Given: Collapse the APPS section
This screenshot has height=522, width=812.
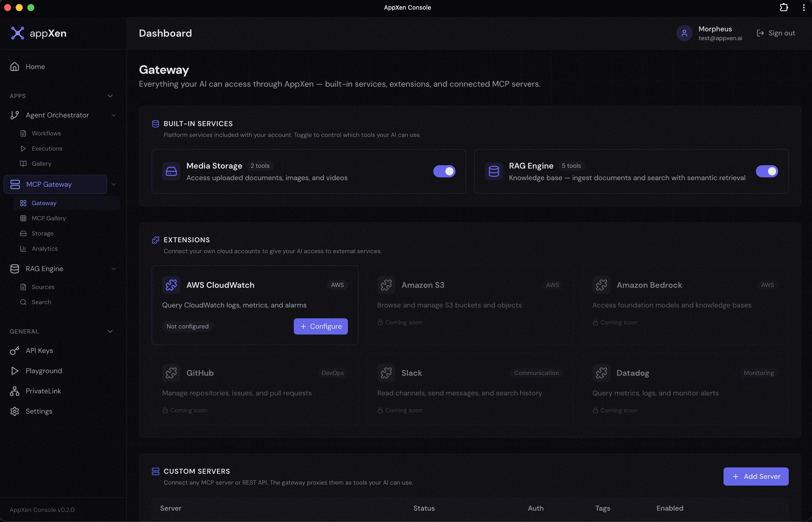Looking at the screenshot, I should [110, 96].
